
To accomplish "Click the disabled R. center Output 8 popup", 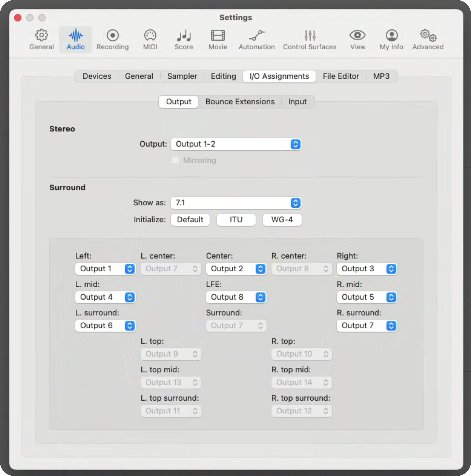I will tap(301, 269).
